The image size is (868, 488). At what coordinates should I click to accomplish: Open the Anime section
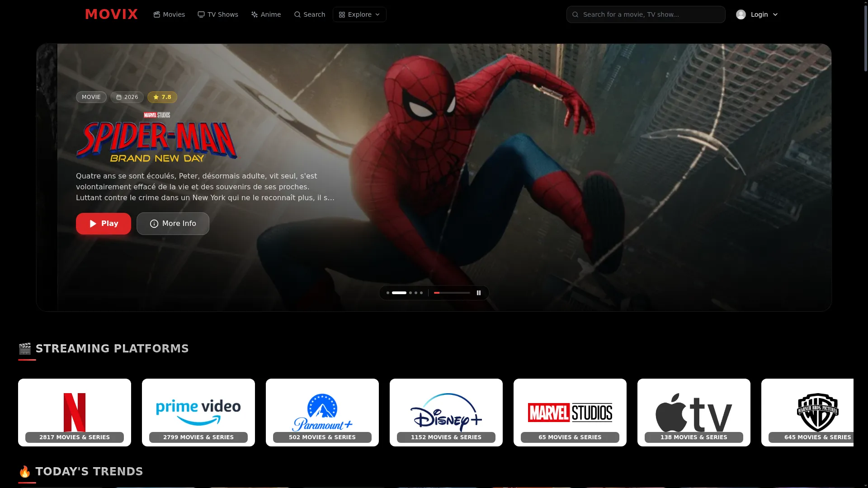click(x=266, y=14)
